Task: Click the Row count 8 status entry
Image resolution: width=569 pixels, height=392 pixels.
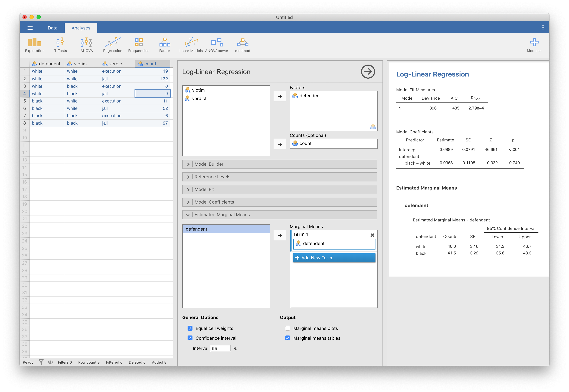Action: coord(89,362)
